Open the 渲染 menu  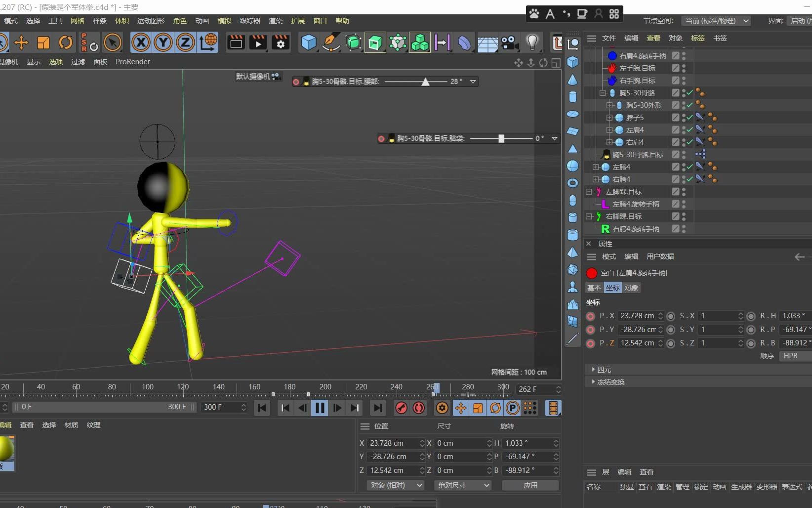click(275, 21)
